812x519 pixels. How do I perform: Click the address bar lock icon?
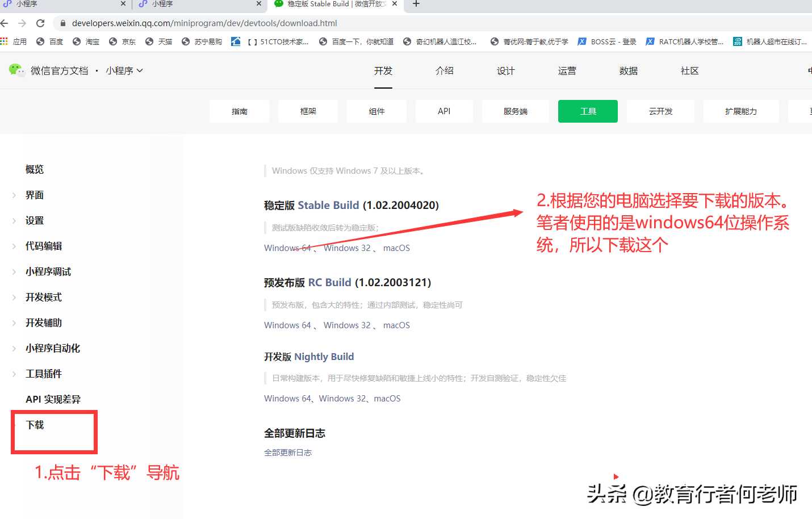point(63,23)
